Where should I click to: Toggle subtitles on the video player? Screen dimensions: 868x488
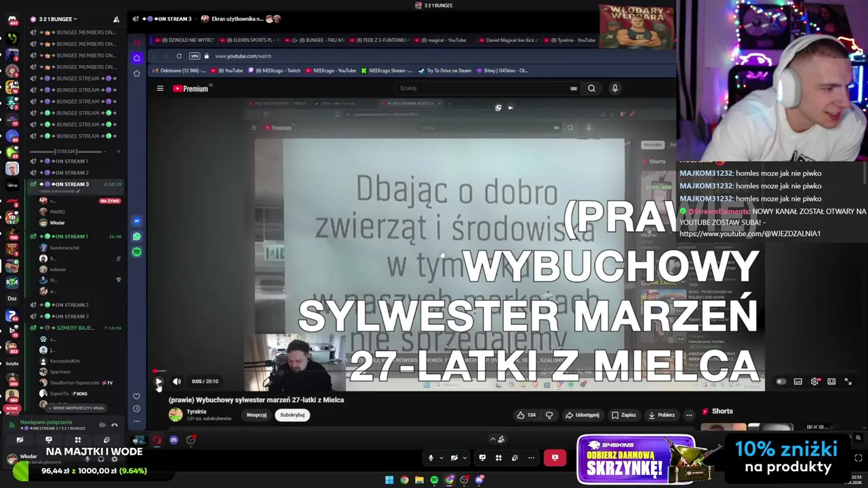pyautogui.click(x=798, y=382)
